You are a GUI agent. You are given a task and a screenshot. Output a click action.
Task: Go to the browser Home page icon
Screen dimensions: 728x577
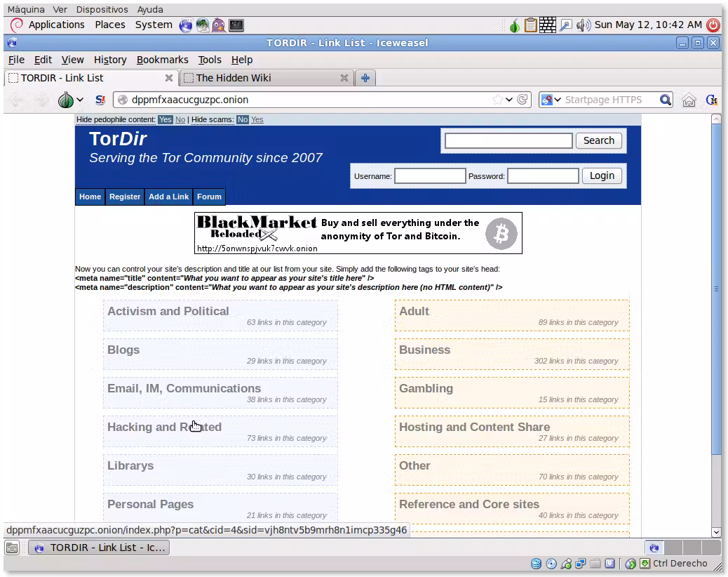[x=689, y=100]
